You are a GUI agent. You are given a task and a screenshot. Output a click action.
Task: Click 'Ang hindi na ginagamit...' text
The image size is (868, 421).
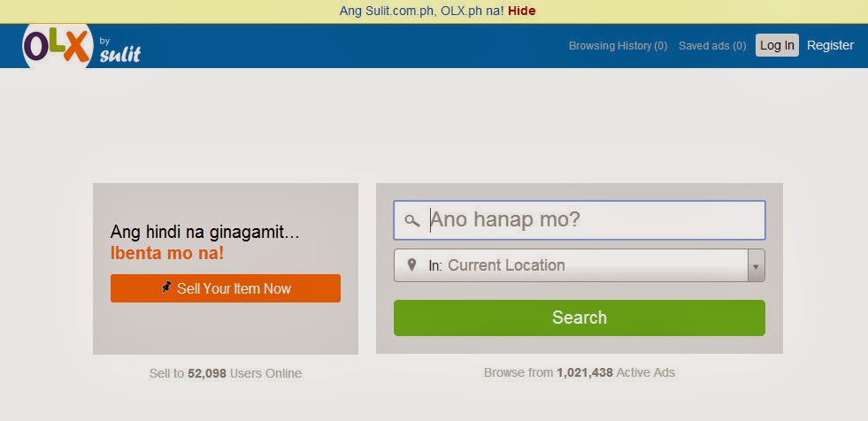tap(204, 232)
